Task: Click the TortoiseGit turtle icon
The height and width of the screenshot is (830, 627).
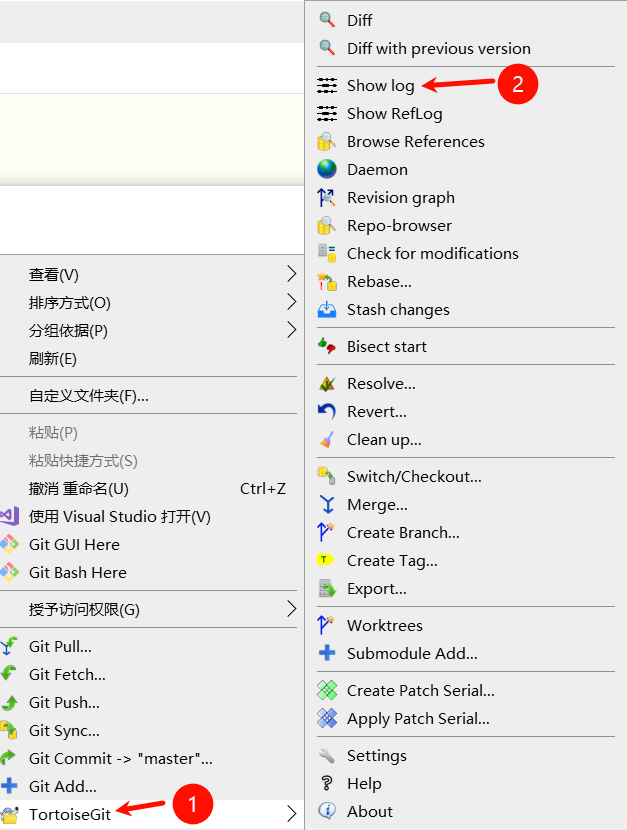Action: [10, 815]
